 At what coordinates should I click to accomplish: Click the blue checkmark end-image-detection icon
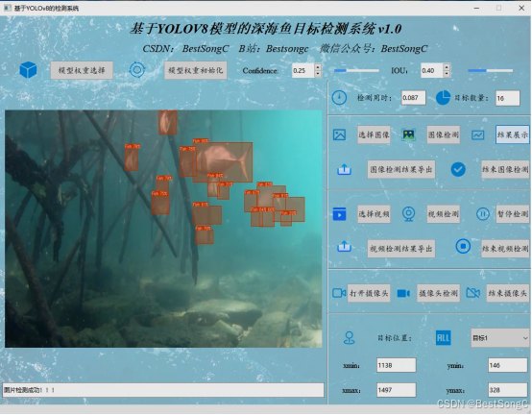click(458, 169)
